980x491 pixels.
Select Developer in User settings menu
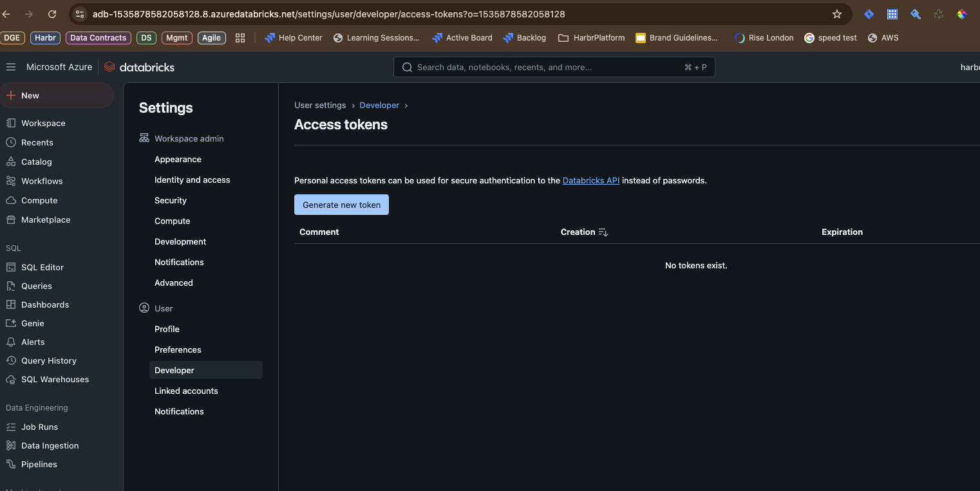coord(174,370)
